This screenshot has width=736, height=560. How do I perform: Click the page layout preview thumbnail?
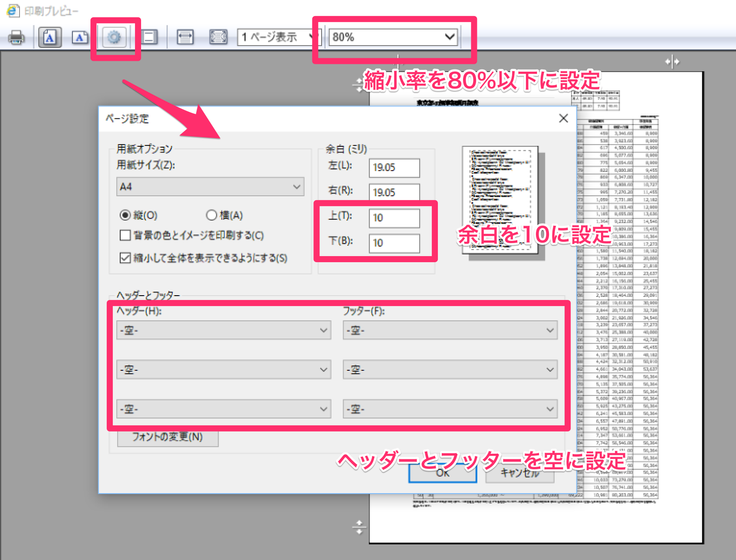point(500,200)
